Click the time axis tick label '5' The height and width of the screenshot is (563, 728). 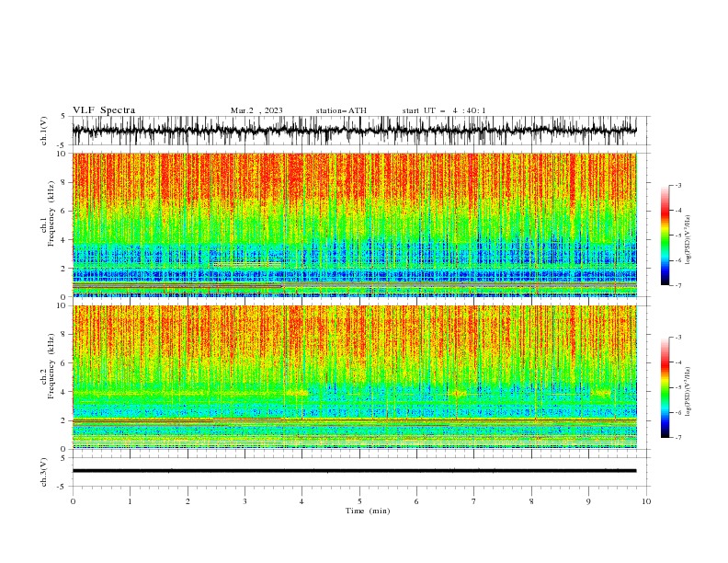(359, 501)
